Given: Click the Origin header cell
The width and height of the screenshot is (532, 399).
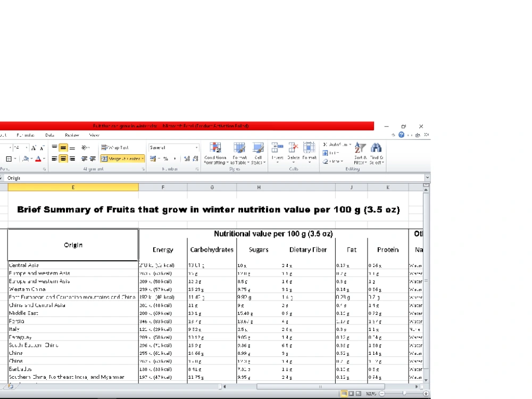Looking at the screenshot, I should [x=73, y=245].
